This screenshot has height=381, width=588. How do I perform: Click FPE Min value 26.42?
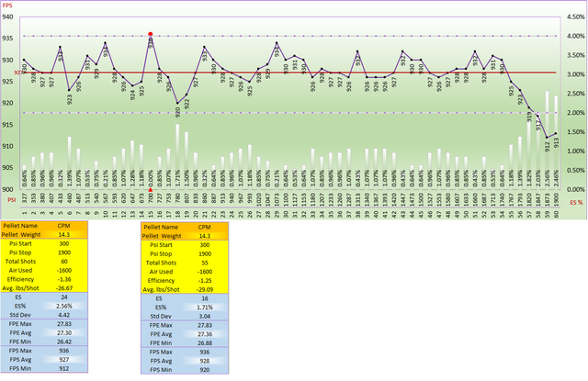point(64,342)
